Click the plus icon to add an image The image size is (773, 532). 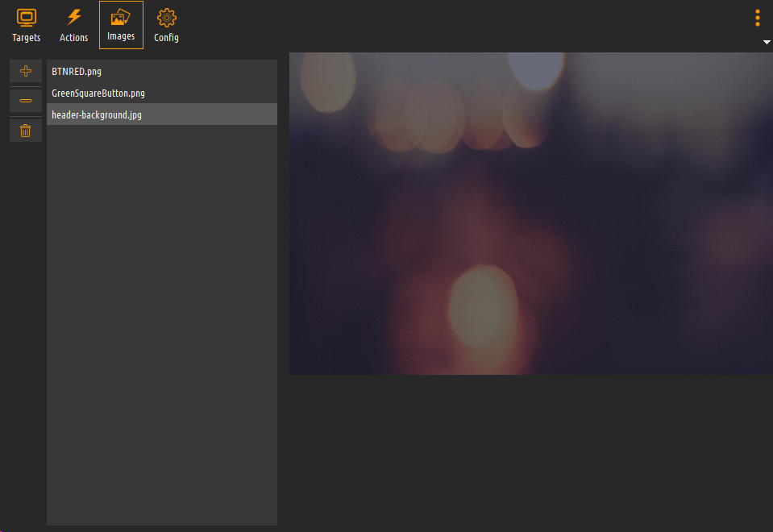(x=26, y=71)
